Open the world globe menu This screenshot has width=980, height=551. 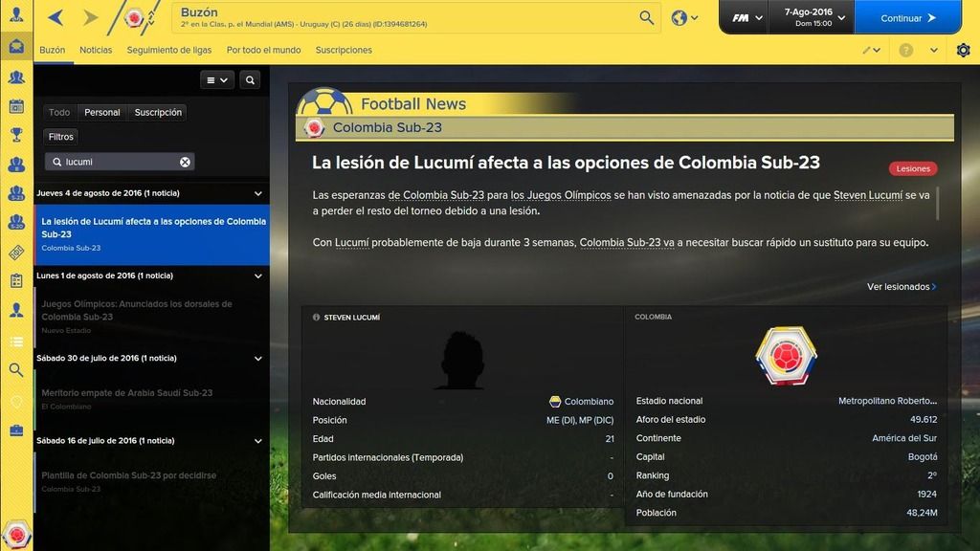point(684,18)
